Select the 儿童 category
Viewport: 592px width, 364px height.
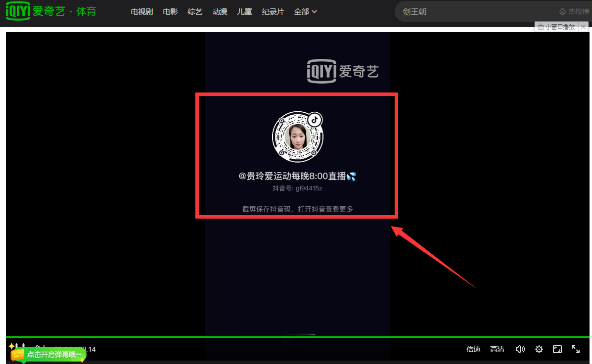click(x=244, y=12)
